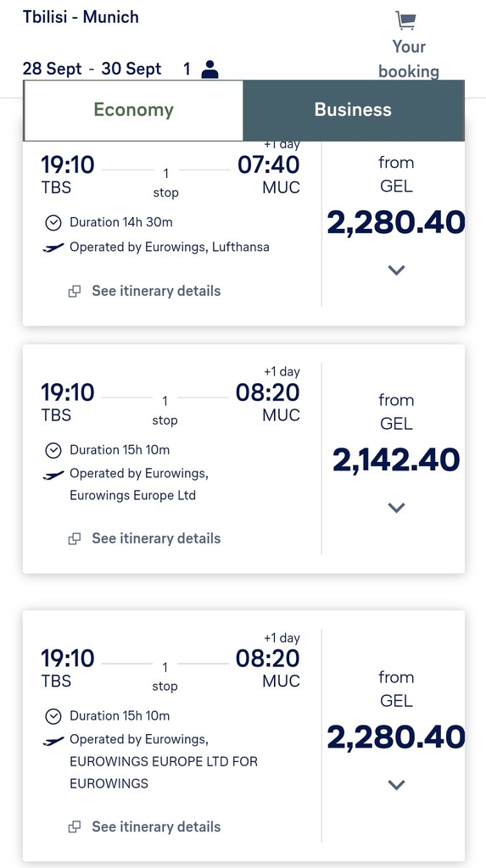
Task: Select the GEL 2,142.40 price
Action: point(396,460)
